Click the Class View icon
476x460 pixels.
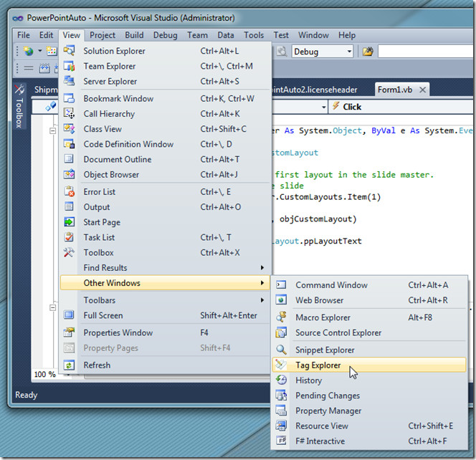coord(70,129)
